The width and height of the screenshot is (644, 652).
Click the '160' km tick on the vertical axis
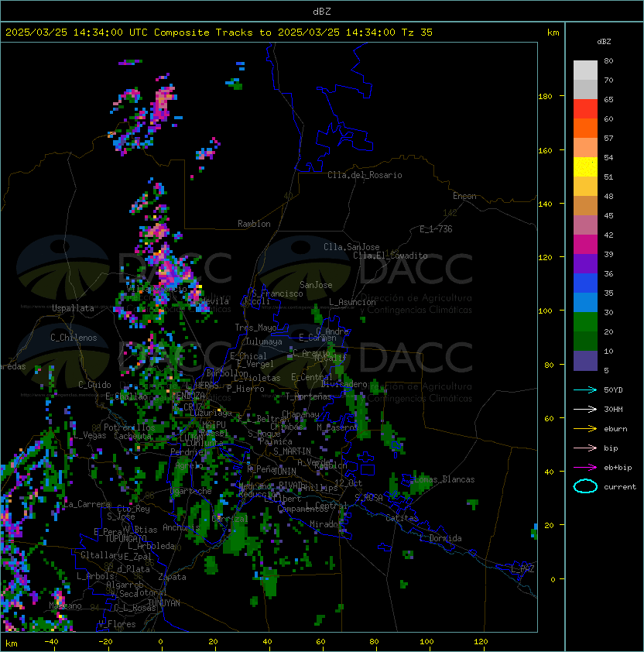click(545, 150)
